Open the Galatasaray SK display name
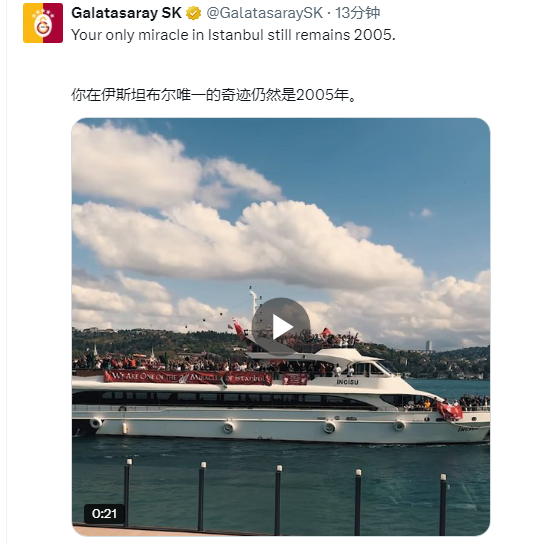Viewport: 534px width, 544px height. pos(126,13)
